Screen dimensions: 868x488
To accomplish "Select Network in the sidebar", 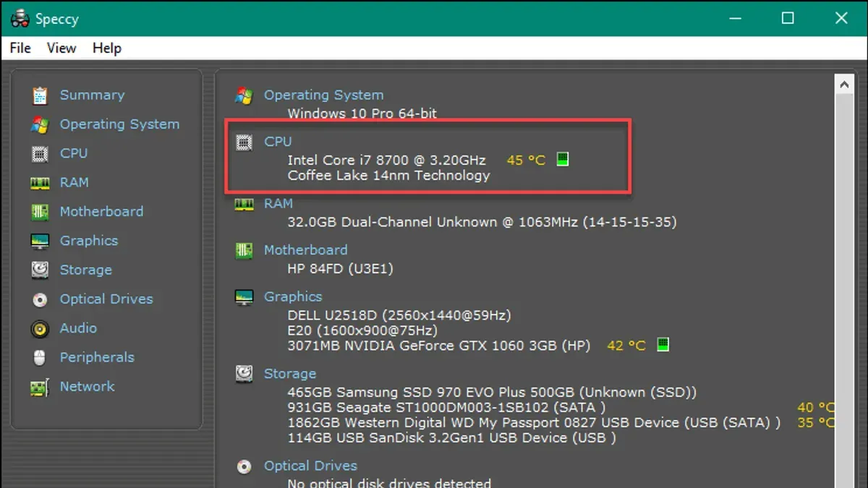I will pos(88,387).
